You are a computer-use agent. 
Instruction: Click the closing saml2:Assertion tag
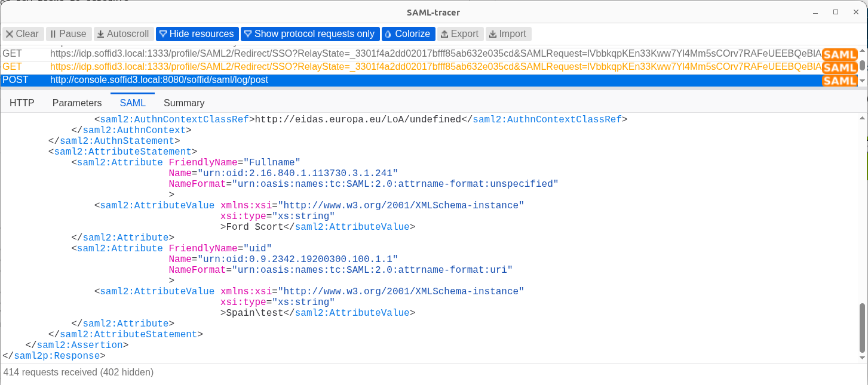point(77,345)
